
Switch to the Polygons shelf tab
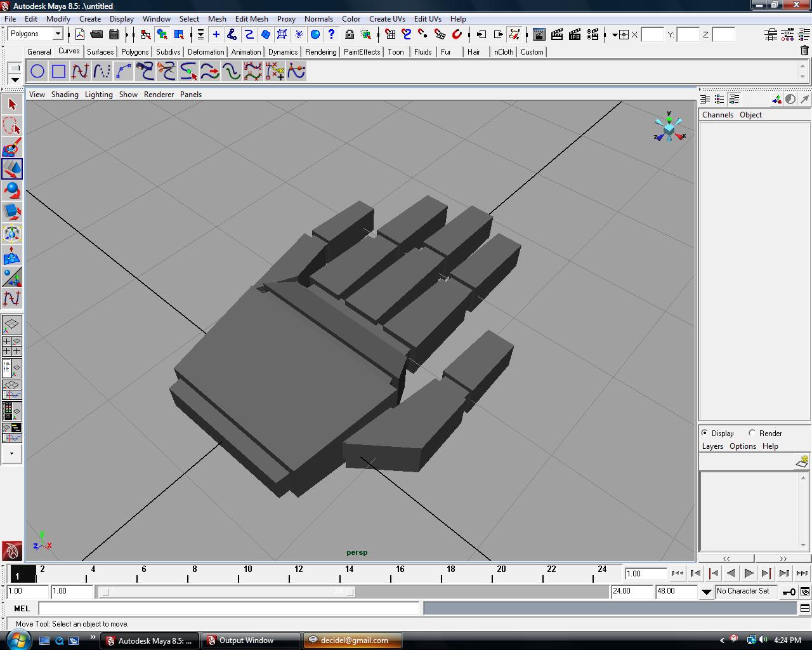tap(134, 52)
